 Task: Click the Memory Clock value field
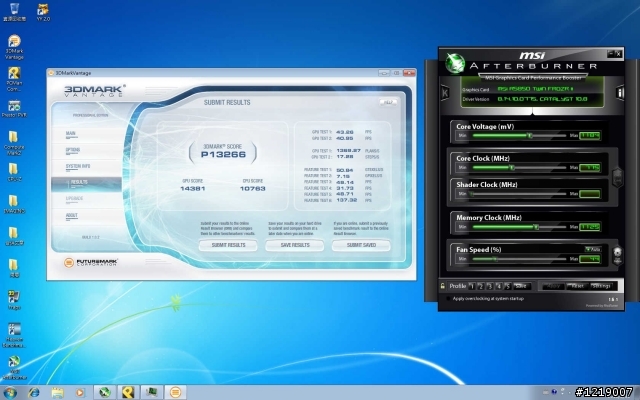coord(590,227)
